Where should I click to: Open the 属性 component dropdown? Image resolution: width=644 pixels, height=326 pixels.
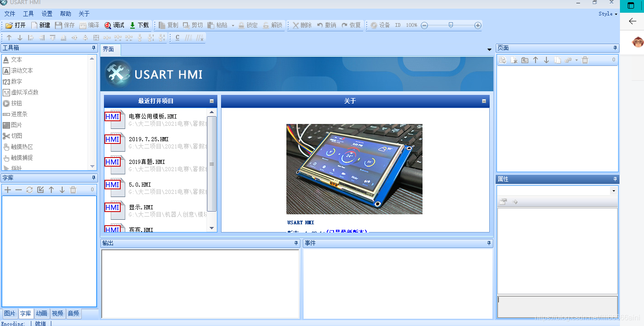(x=614, y=191)
